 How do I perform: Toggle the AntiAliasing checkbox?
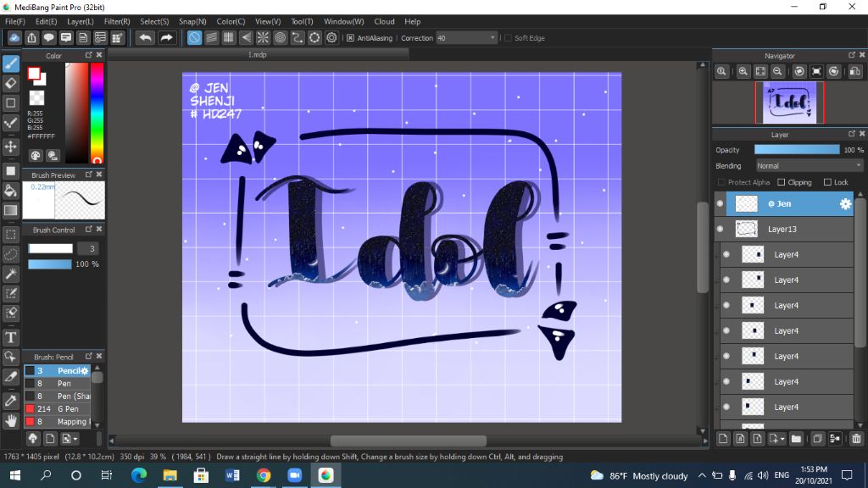point(350,37)
